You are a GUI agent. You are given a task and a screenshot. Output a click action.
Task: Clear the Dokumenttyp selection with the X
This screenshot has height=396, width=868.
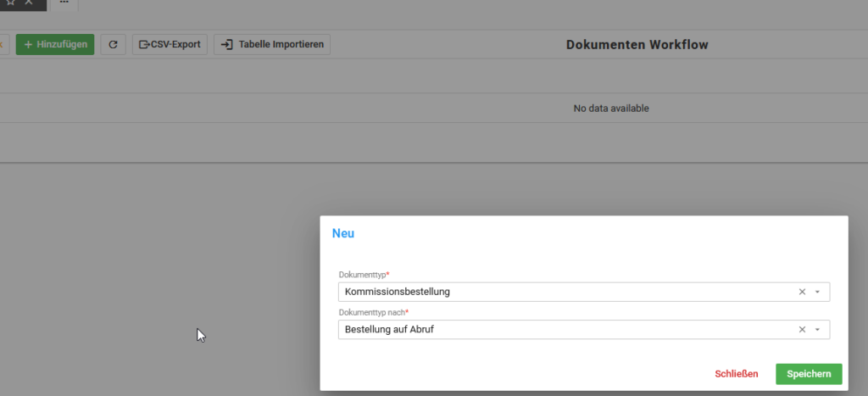pyautogui.click(x=802, y=292)
